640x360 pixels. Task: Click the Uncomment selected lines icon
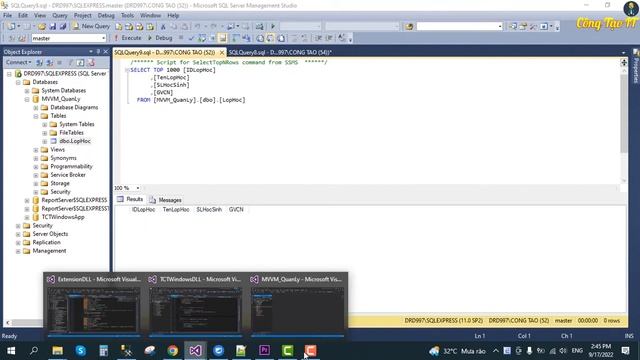(x=304, y=38)
